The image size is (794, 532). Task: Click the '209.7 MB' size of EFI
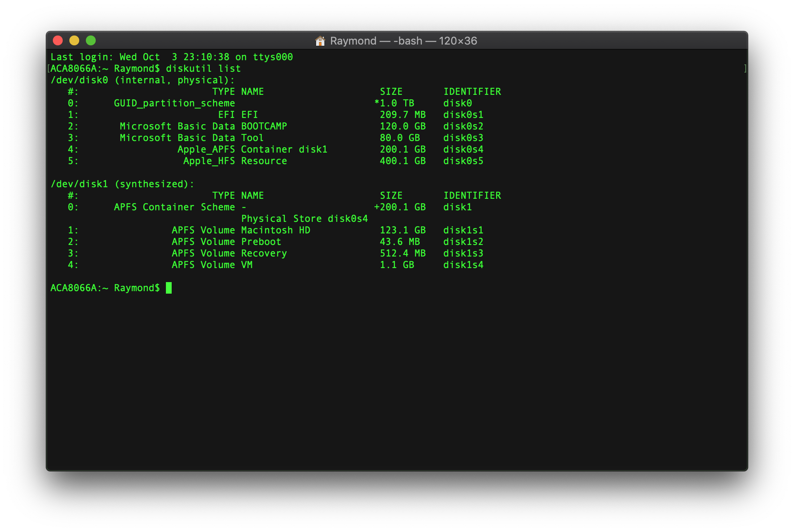403,115
